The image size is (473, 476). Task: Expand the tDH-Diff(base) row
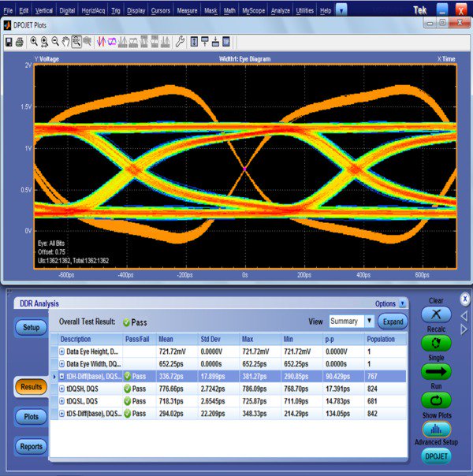62,377
